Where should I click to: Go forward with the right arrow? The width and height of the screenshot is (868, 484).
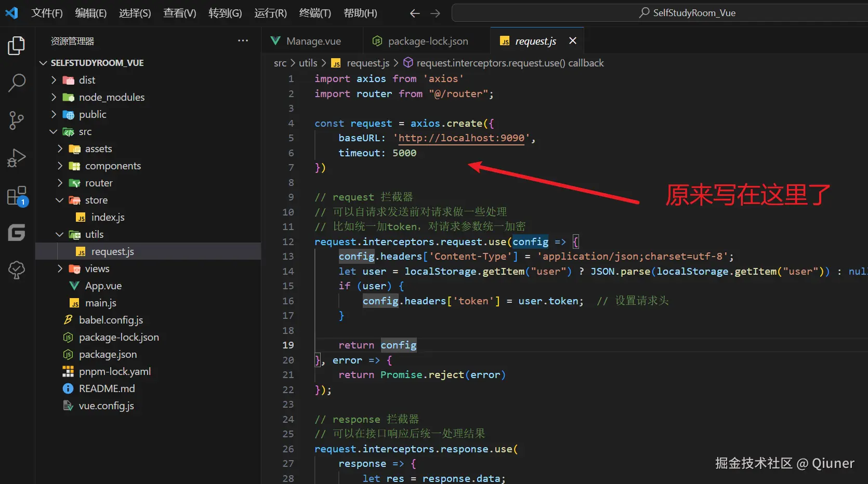(x=436, y=14)
